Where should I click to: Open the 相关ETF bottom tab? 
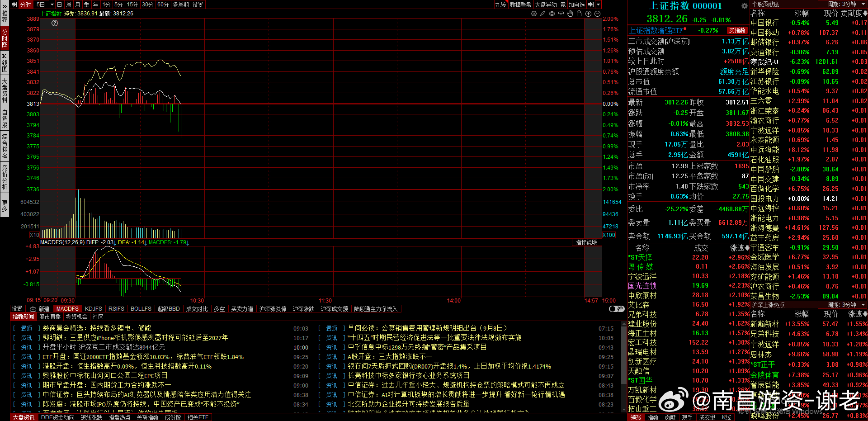point(198,417)
